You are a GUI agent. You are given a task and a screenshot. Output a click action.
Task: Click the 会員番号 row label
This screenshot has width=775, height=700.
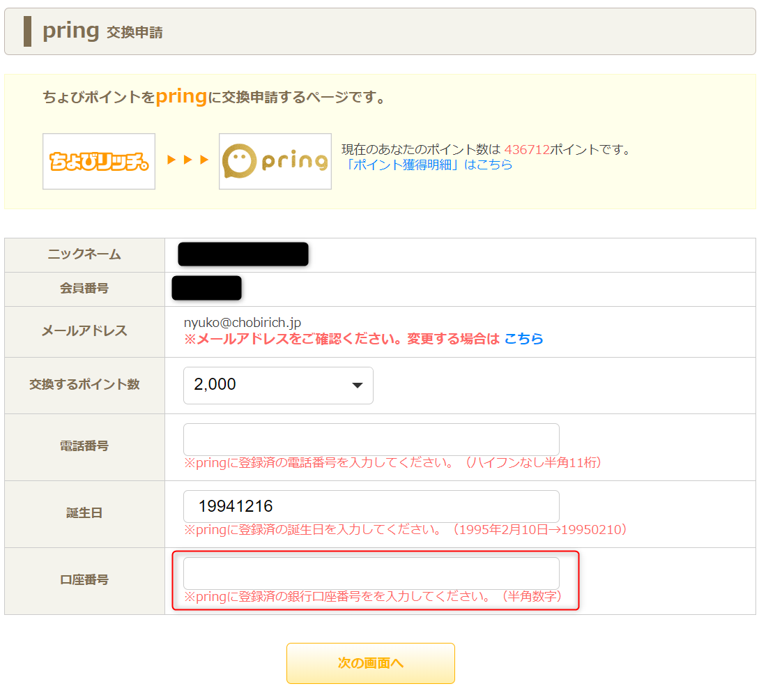[x=84, y=288]
